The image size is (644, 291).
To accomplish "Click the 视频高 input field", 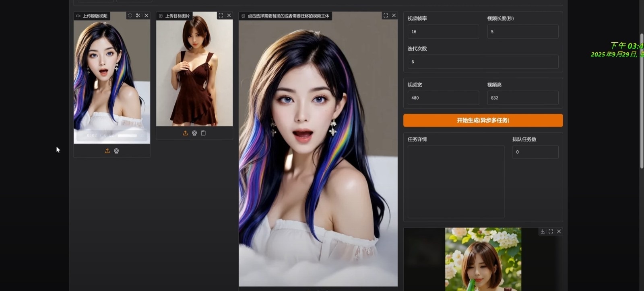I will 523,98.
